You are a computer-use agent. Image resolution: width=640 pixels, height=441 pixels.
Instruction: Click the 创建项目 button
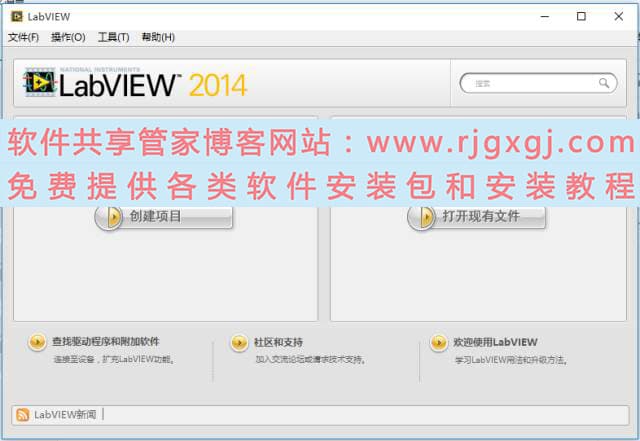coord(164,216)
